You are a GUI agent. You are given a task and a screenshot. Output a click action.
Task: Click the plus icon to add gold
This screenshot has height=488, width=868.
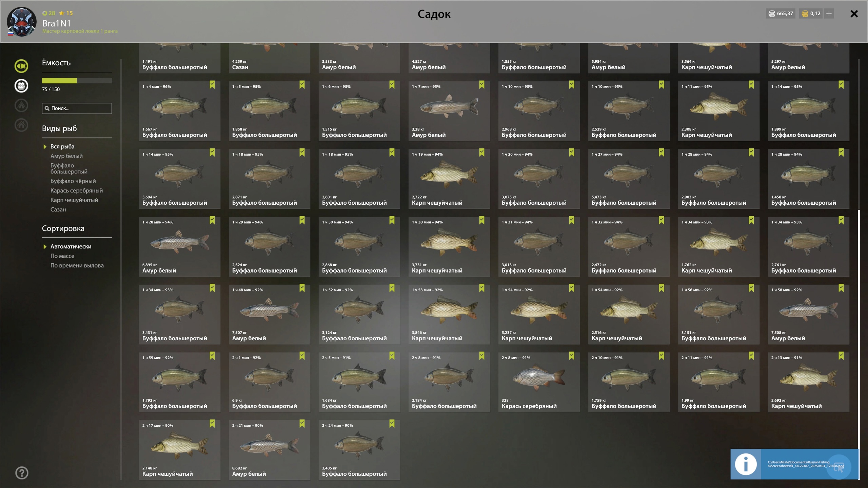pos(829,14)
